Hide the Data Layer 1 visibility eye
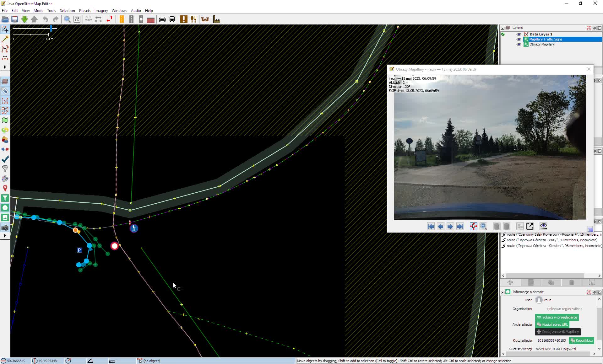Screen dimensions: 603x364 (x=519, y=34)
